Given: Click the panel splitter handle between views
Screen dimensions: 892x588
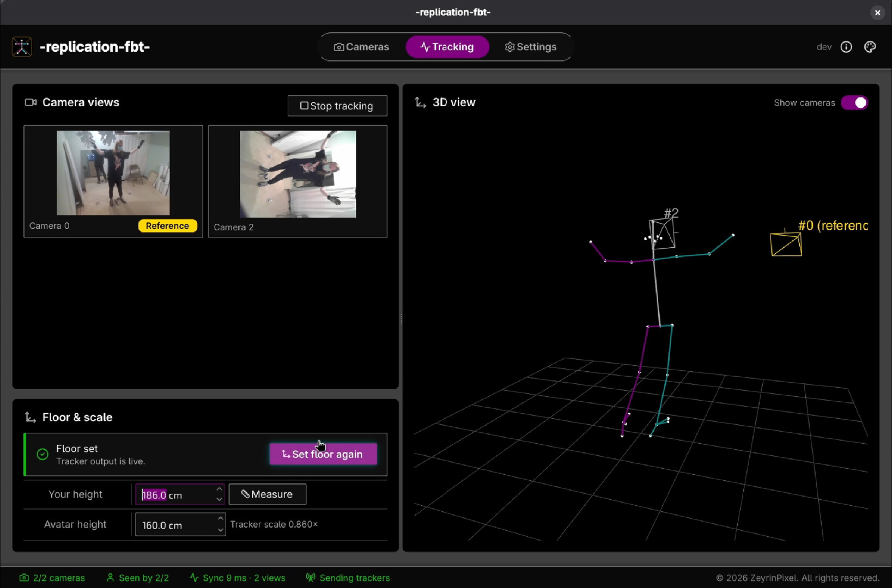Looking at the screenshot, I should click(401, 318).
